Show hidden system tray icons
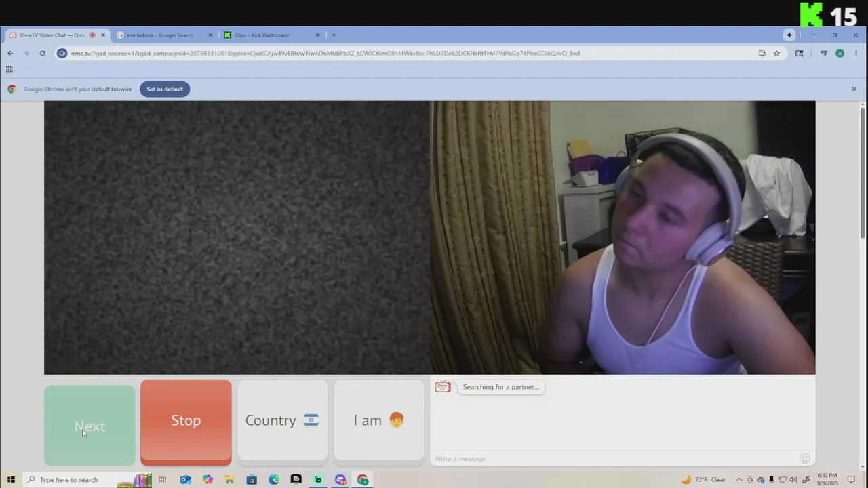Screen dimensions: 868x488 tap(739, 480)
